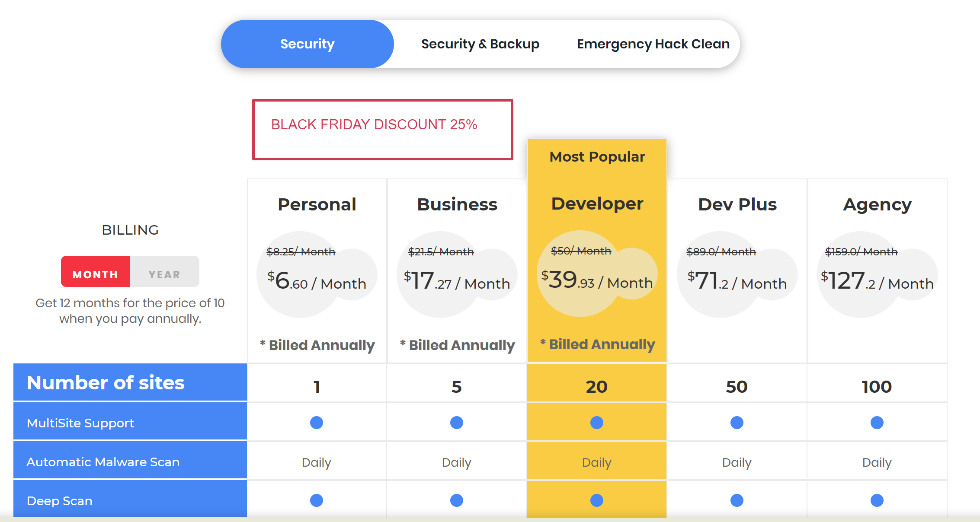Select the Developer Most Popular plan
Image resolution: width=980 pixels, height=522 pixels.
click(x=597, y=204)
